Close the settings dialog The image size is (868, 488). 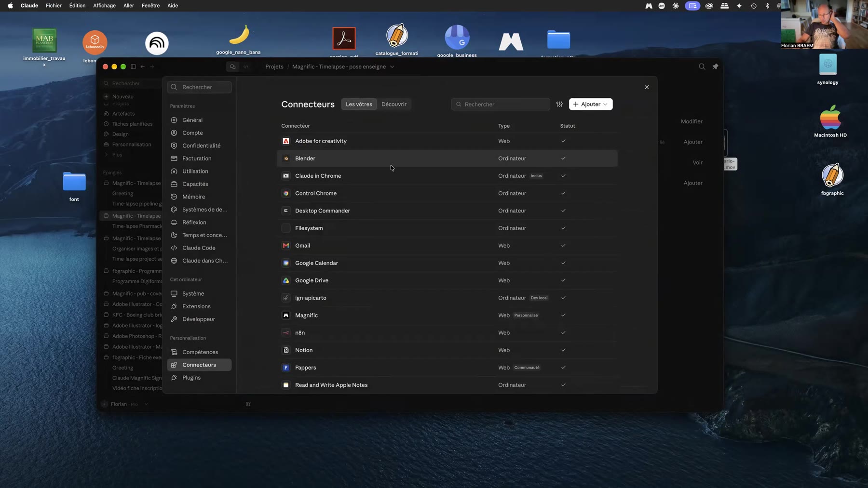click(x=647, y=87)
